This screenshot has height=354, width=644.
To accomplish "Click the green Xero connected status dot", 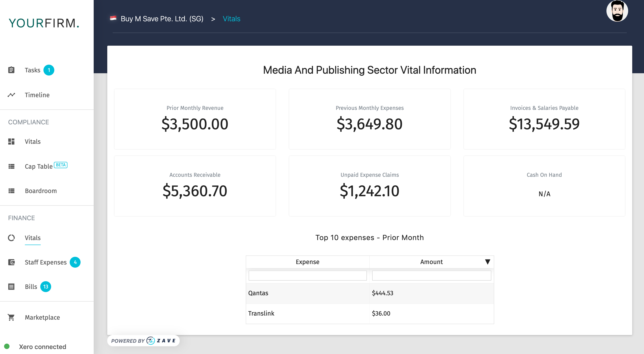I will (x=7, y=346).
